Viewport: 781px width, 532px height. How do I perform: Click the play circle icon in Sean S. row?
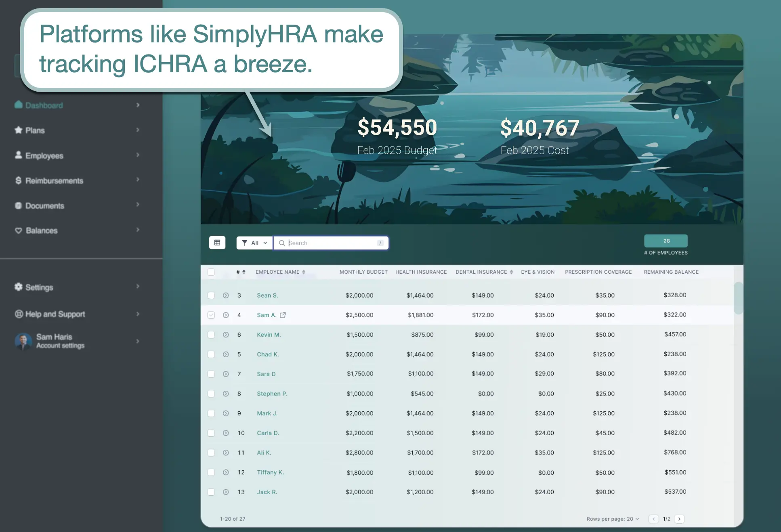226,295
